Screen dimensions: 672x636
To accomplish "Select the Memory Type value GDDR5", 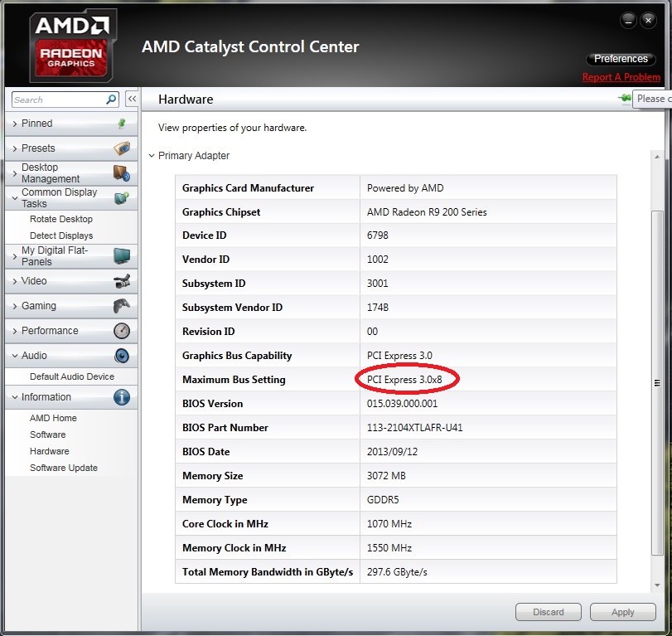I will pos(383,500).
